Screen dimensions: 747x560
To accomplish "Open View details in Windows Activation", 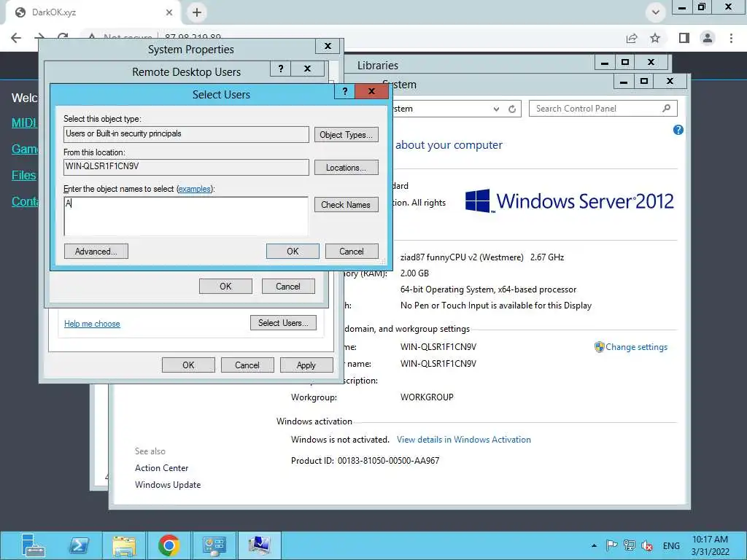I will (463, 440).
